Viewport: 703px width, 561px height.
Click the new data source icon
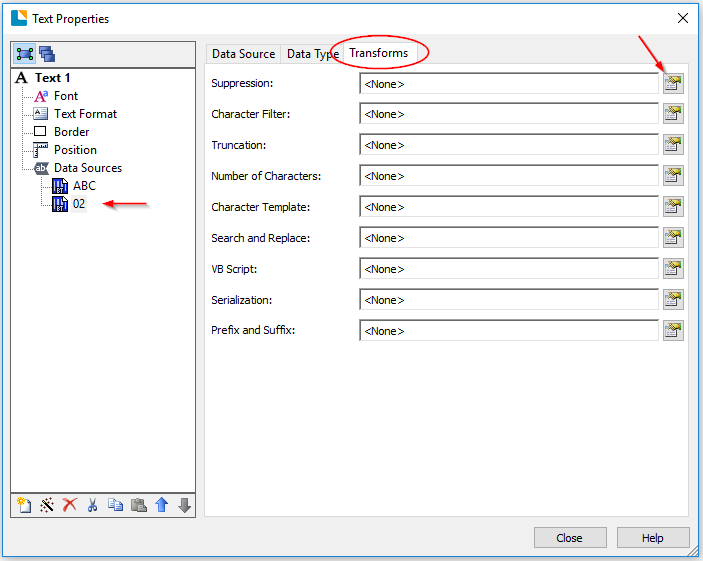[24, 505]
